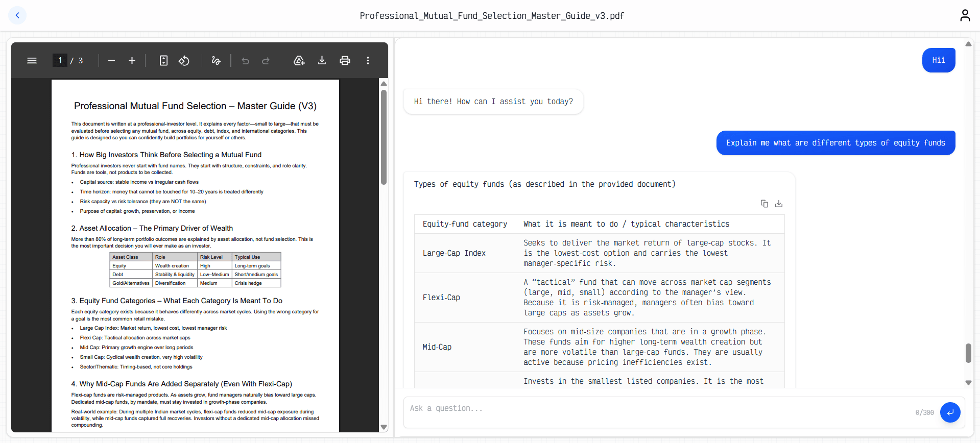Download the equity funds table
This screenshot has height=443, width=980.
pyautogui.click(x=779, y=204)
